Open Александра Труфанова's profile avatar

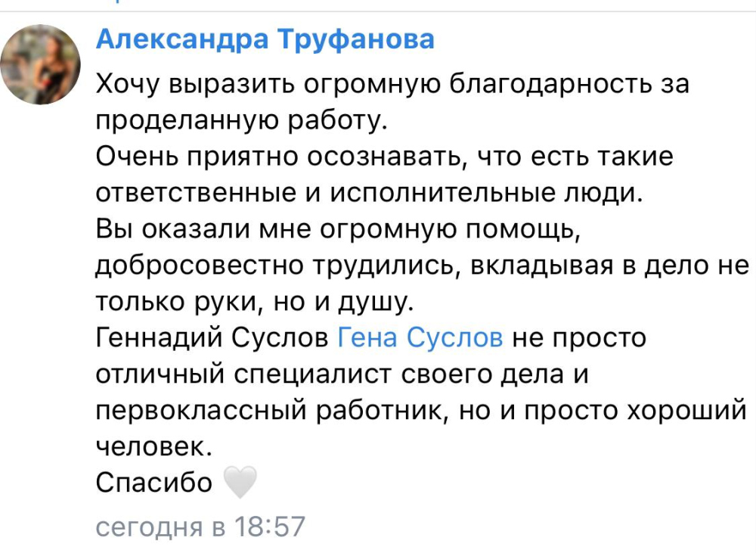click(41, 64)
